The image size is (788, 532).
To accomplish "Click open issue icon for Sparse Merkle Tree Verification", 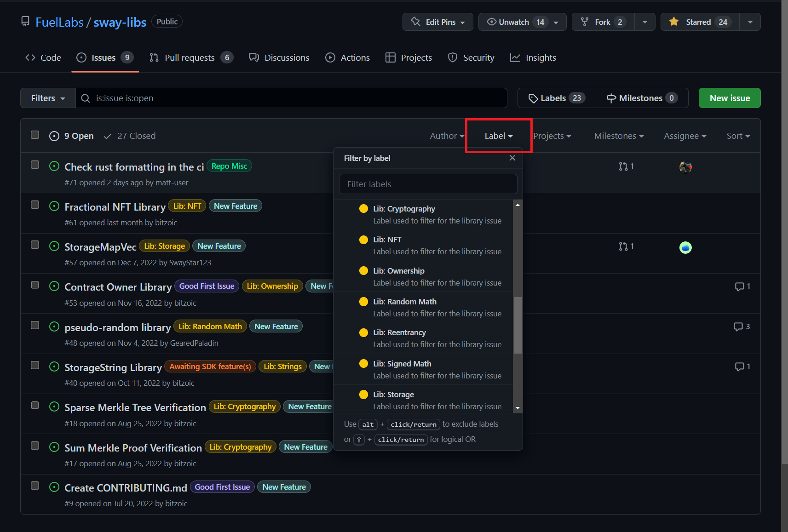I will (54, 406).
